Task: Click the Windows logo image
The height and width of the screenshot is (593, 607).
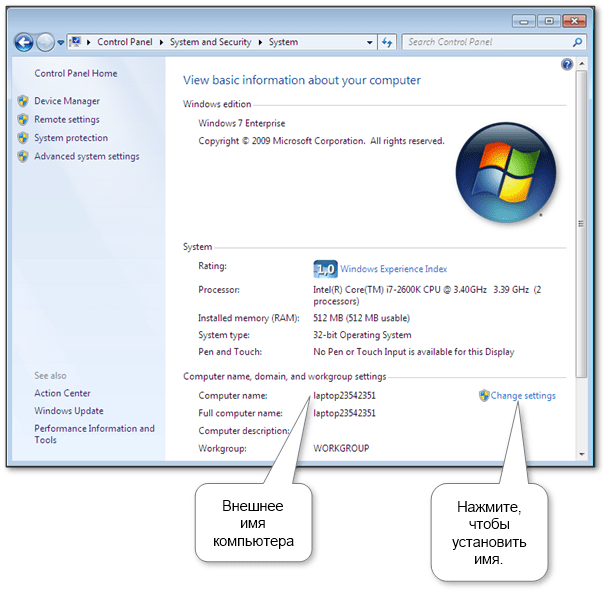Action: (x=506, y=173)
